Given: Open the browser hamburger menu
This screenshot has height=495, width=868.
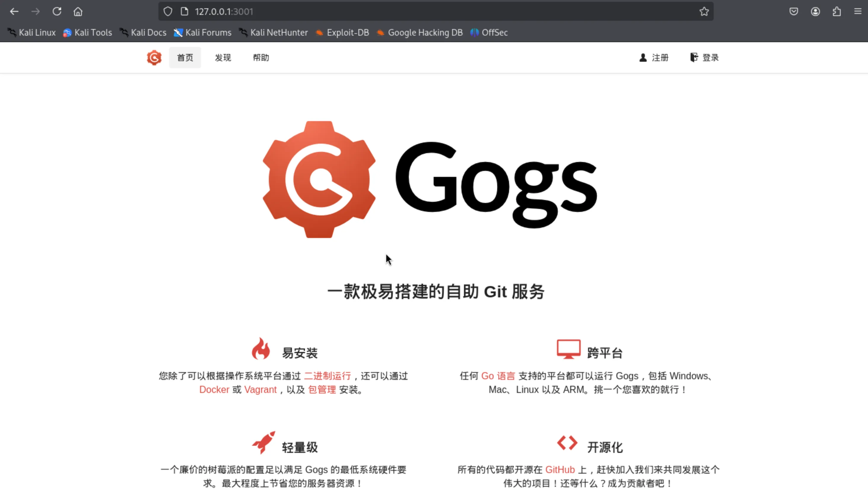Looking at the screenshot, I should coord(857,12).
